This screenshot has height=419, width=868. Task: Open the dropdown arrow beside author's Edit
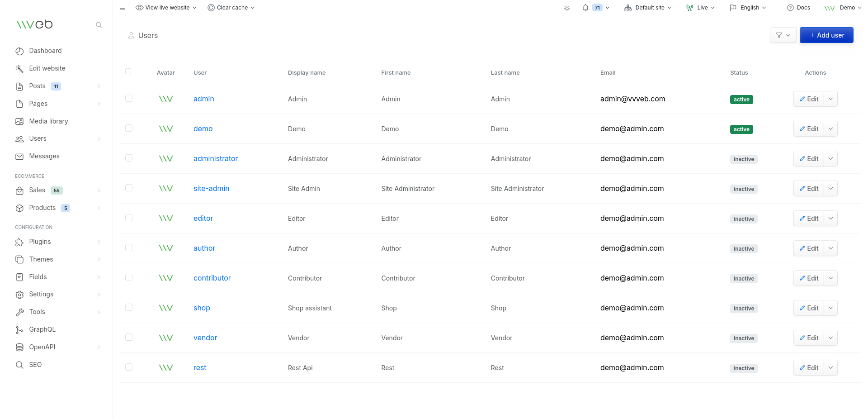(x=830, y=248)
